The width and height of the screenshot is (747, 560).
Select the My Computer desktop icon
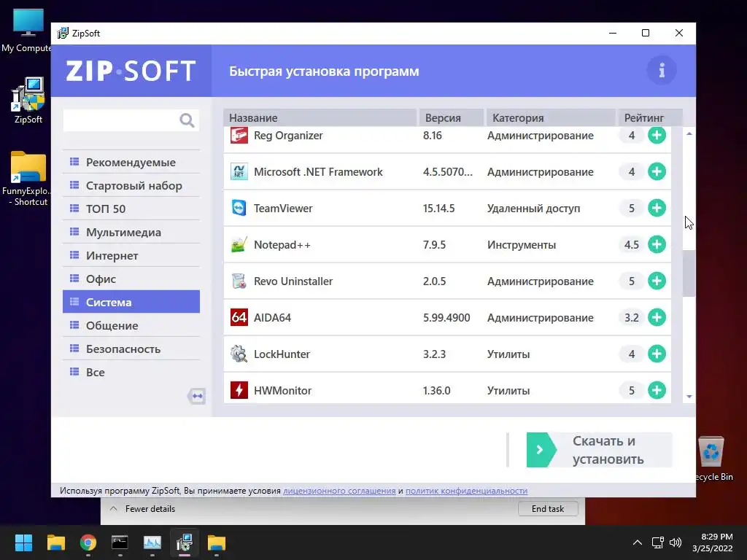click(27, 31)
